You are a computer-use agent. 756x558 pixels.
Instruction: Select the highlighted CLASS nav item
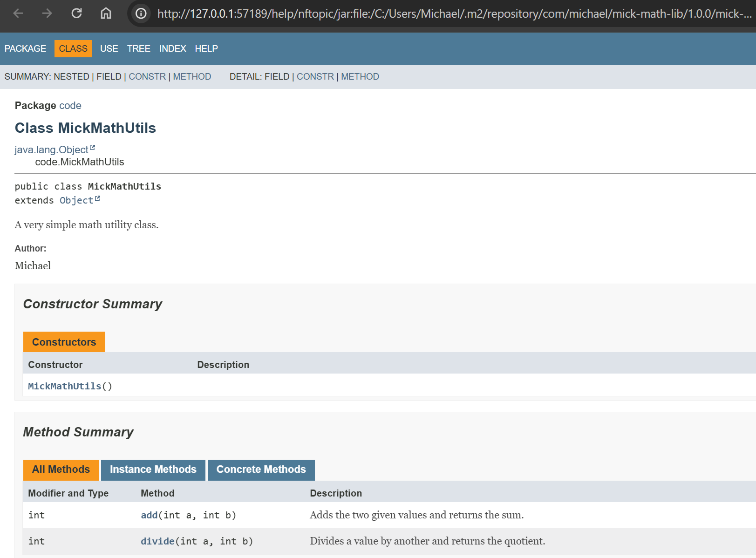(x=73, y=48)
